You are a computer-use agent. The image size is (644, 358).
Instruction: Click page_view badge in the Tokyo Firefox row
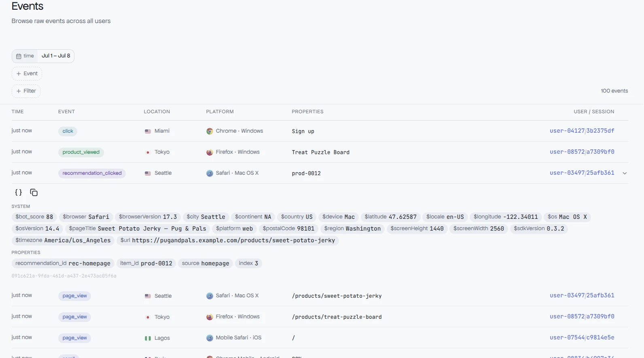point(74,317)
